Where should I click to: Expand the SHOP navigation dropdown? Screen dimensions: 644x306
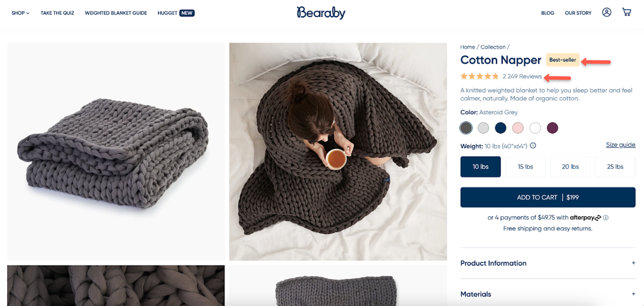[20, 13]
